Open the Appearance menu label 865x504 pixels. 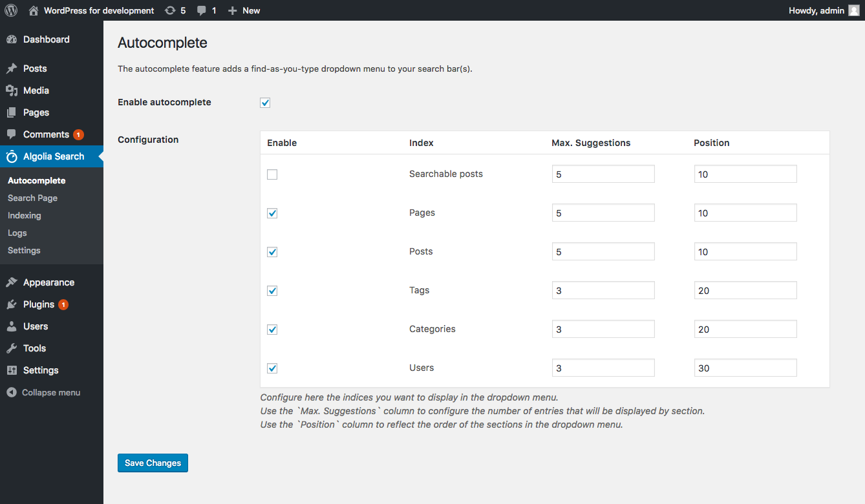click(x=48, y=282)
